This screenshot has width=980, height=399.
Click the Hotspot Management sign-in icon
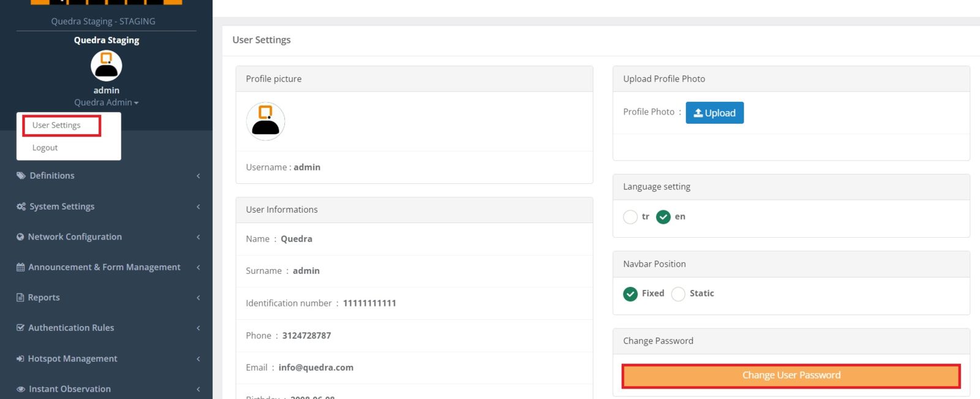click(x=20, y=359)
